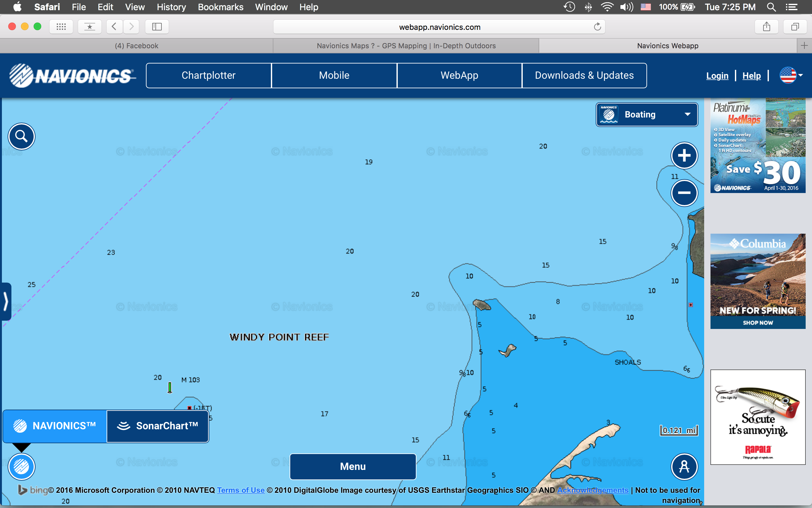The height and width of the screenshot is (508, 812).
Task: Open the map Menu button
Action: (x=353, y=466)
